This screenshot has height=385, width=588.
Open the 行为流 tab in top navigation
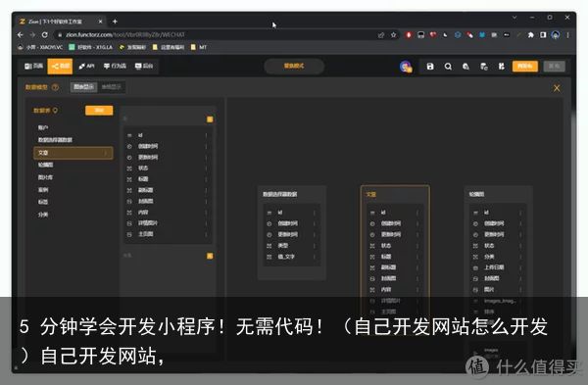(x=115, y=66)
